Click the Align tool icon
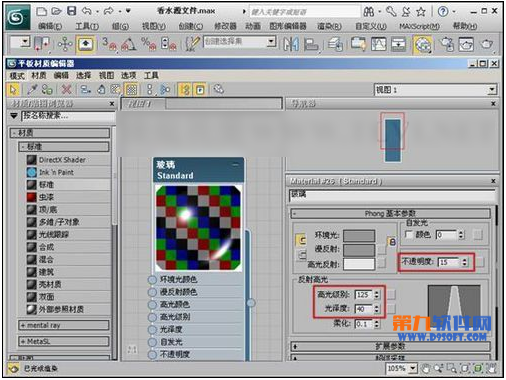The width and height of the screenshot is (506, 380). pos(311,44)
